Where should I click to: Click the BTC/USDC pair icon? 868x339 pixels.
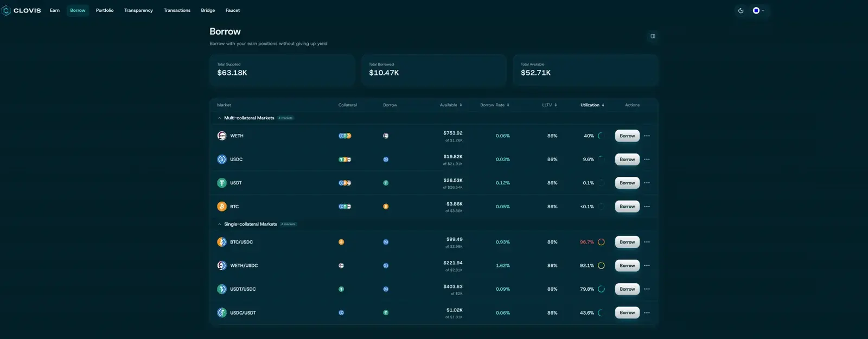click(x=222, y=242)
